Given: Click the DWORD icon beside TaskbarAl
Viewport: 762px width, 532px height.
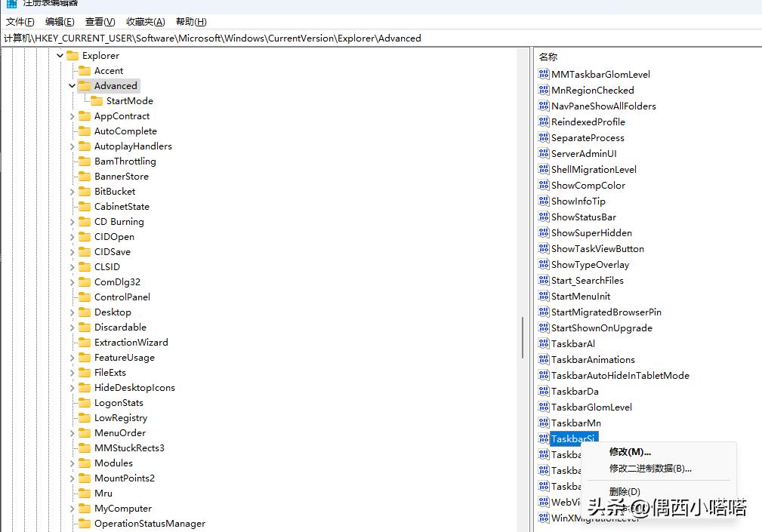Looking at the screenshot, I should 543,344.
